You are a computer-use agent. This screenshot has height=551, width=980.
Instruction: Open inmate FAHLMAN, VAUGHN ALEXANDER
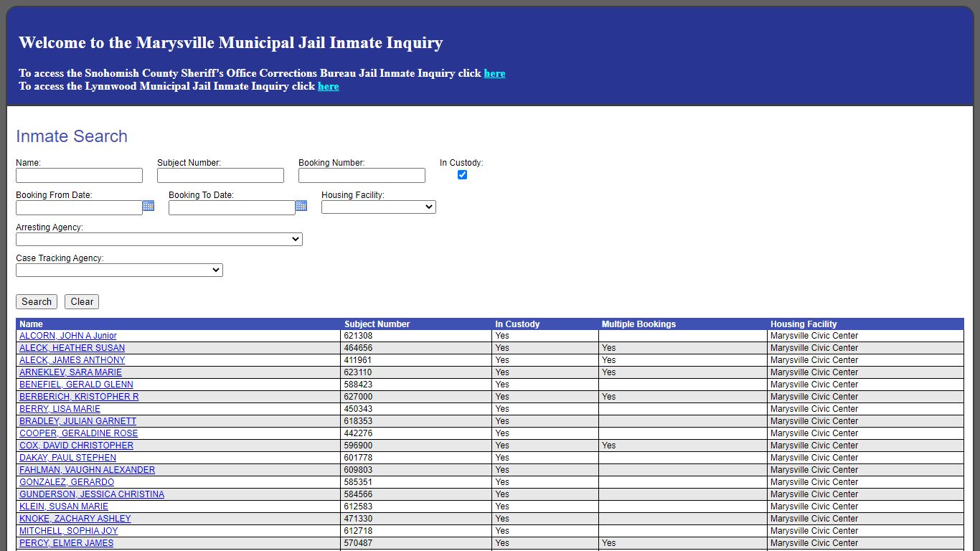[87, 470]
